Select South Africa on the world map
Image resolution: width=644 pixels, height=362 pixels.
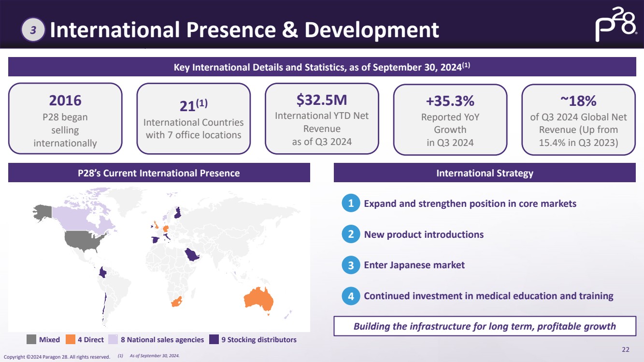tap(177, 302)
